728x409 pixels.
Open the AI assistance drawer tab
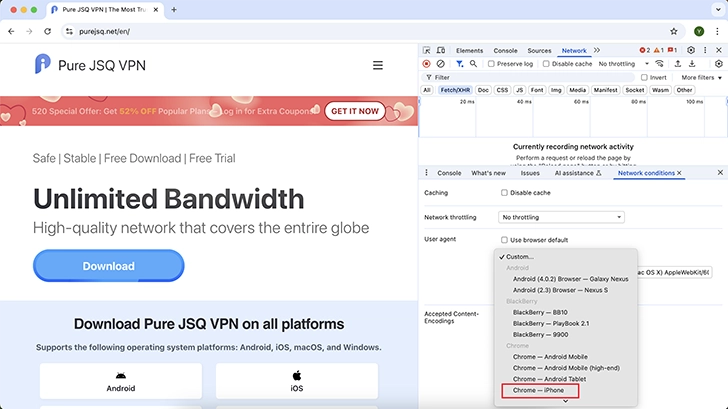578,173
